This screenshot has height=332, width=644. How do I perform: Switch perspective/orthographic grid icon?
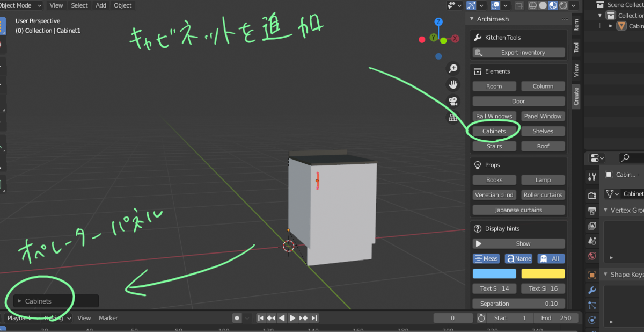click(x=453, y=117)
